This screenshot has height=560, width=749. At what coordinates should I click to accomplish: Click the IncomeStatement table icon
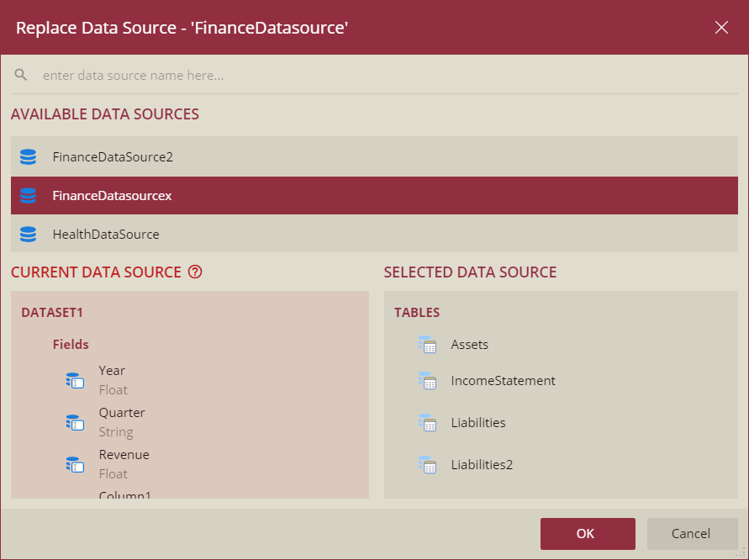coord(428,381)
